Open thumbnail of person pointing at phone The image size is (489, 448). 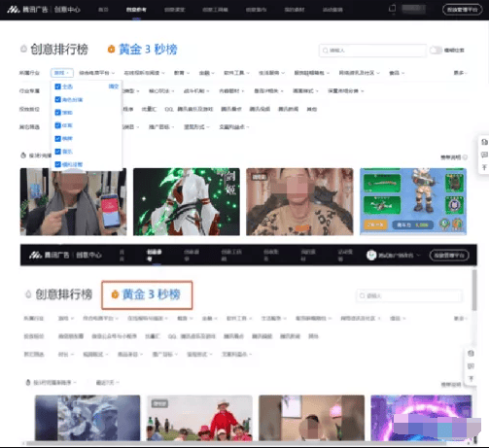(73, 201)
